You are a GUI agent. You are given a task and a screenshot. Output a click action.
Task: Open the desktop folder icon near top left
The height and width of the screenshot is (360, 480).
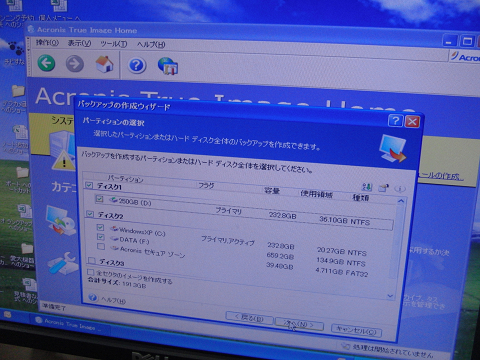click(x=18, y=91)
